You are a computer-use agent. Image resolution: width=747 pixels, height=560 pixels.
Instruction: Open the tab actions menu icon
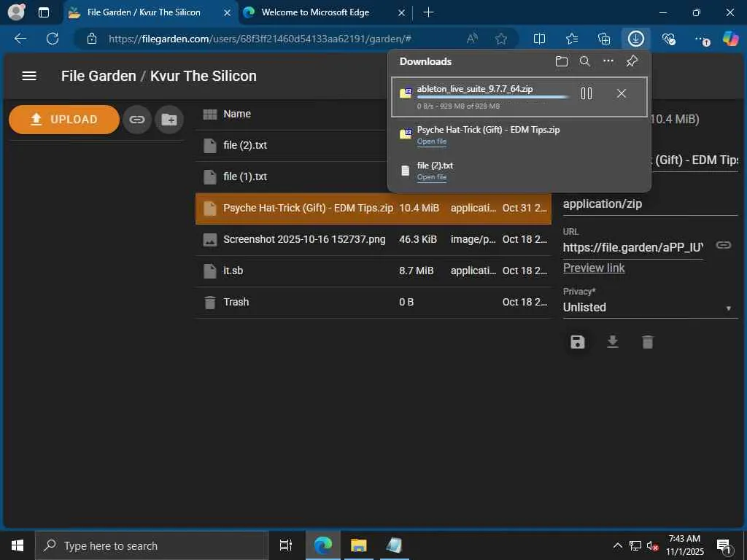pos(43,12)
